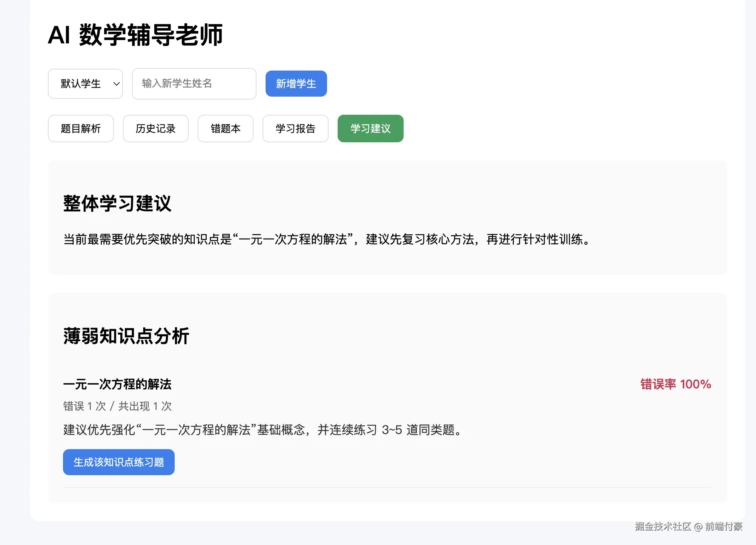Go to the 错题本 tab
The image size is (756, 545).
[x=225, y=129]
